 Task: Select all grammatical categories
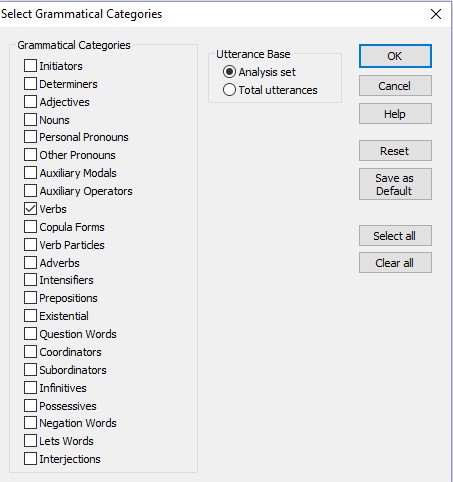tap(395, 236)
